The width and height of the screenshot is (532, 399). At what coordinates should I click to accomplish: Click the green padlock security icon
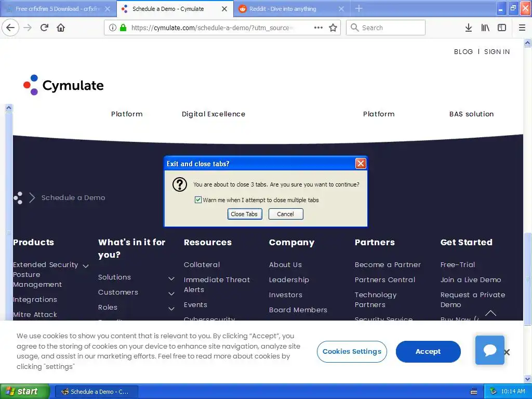pyautogui.click(x=123, y=28)
